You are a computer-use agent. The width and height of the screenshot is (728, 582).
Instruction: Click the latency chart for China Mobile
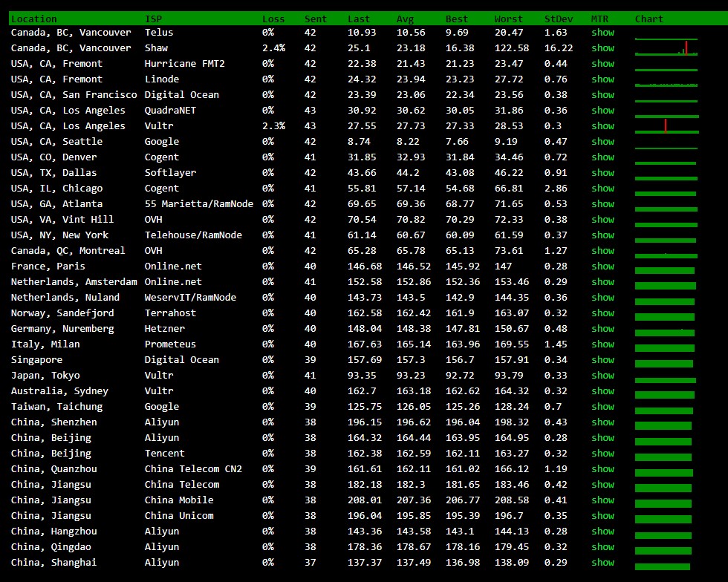(x=663, y=503)
